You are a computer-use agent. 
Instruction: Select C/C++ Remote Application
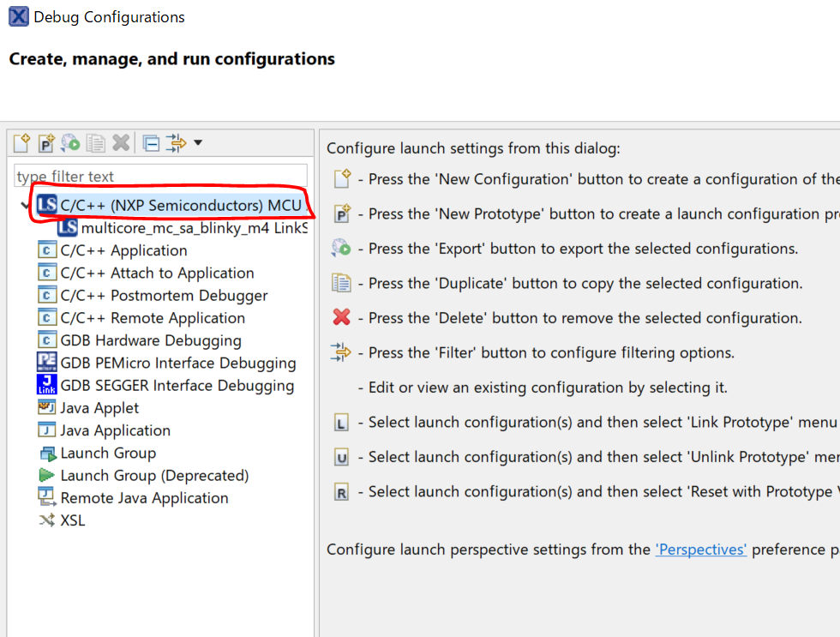[153, 318]
